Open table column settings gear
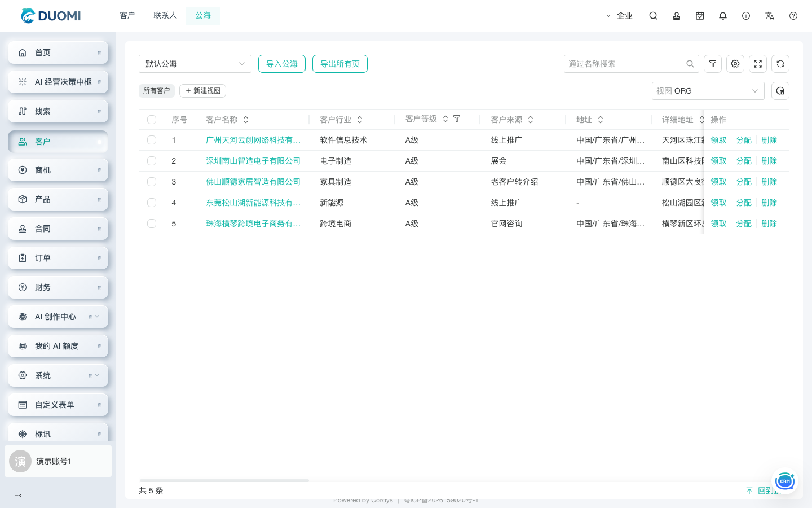This screenshot has height=508, width=812. click(735, 64)
